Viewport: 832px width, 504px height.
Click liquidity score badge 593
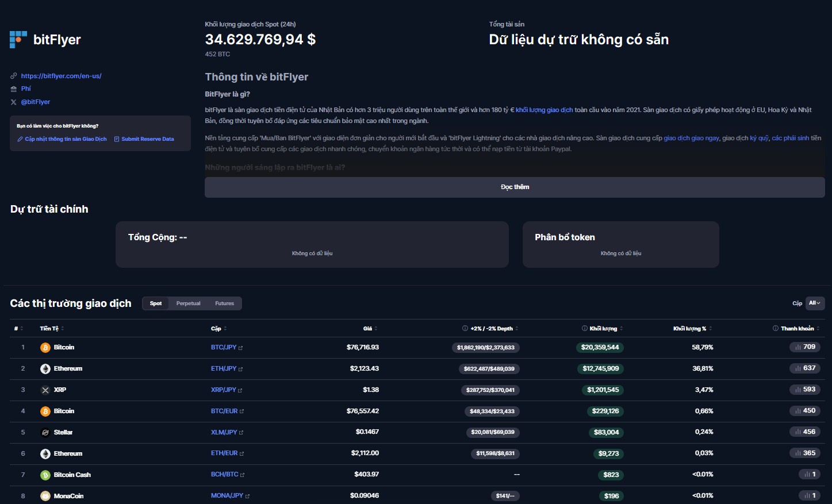click(x=805, y=390)
